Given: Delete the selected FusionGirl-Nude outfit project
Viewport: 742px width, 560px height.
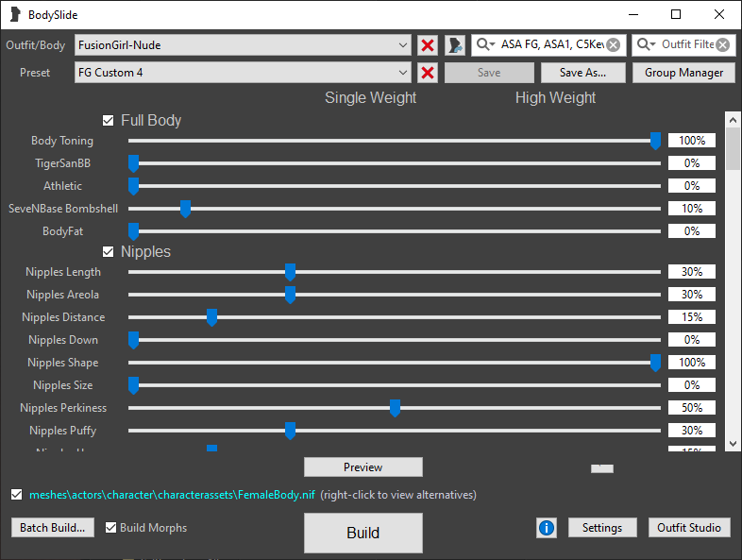Looking at the screenshot, I should click(428, 45).
